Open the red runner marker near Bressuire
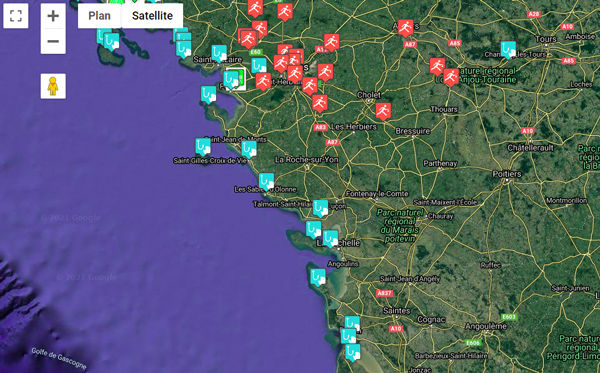Screen dimensions: 600x373 coord(383,111)
